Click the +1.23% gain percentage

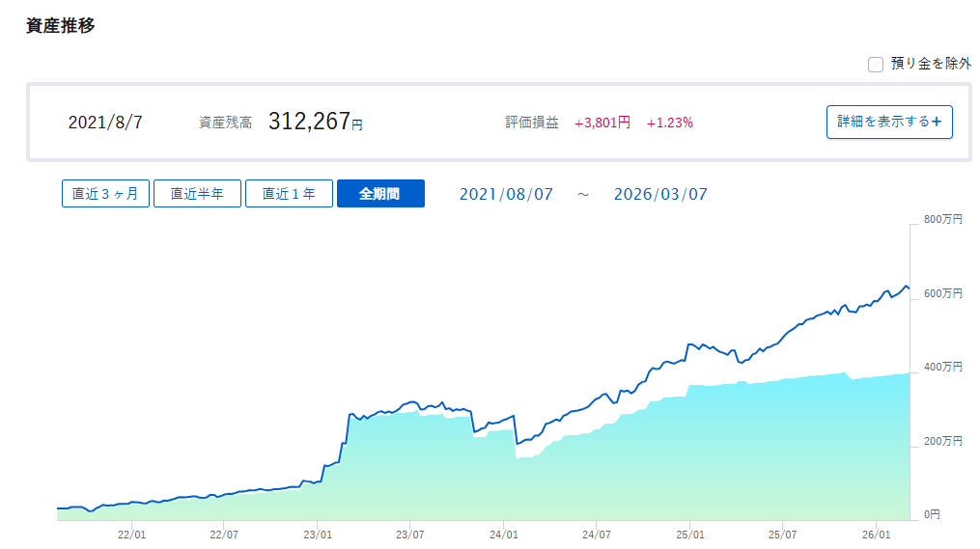click(x=670, y=123)
